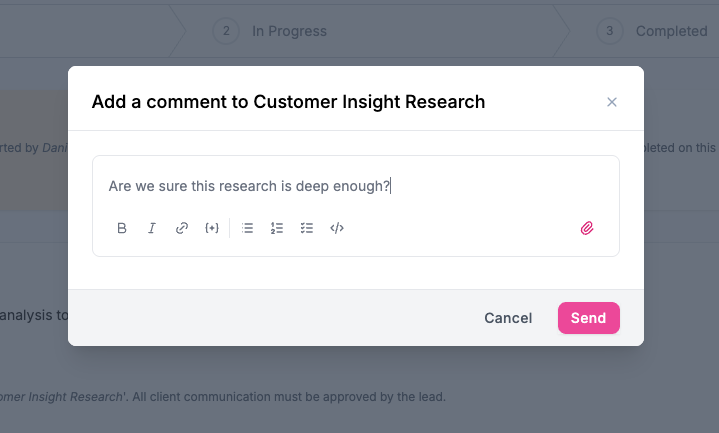Insert a variable with the braces icon
This screenshot has width=719, height=433.
tap(211, 228)
